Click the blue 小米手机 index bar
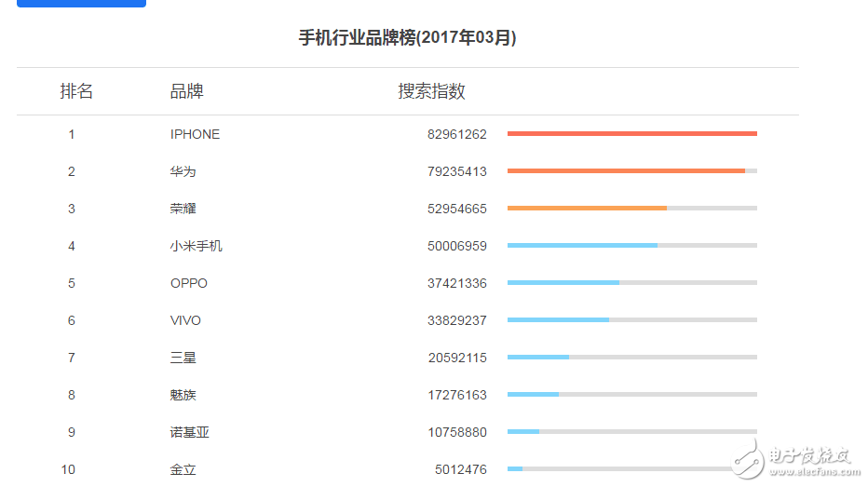868x487 pixels. 582,245
